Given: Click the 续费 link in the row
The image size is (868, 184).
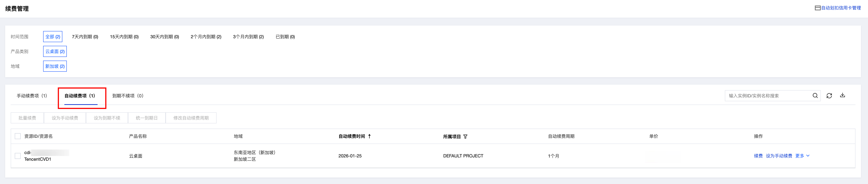Looking at the screenshot, I should click(758, 156).
